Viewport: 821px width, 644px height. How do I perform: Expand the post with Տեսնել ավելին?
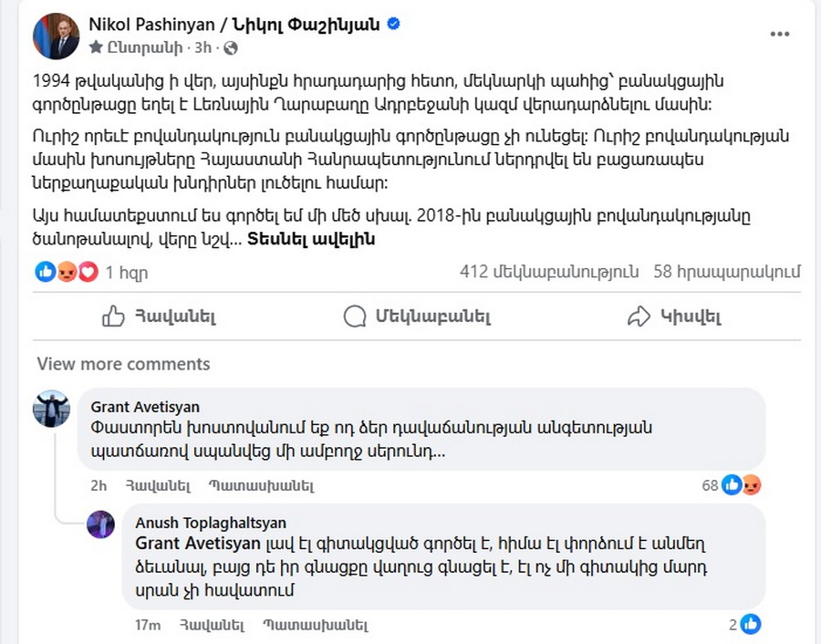(311, 239)
